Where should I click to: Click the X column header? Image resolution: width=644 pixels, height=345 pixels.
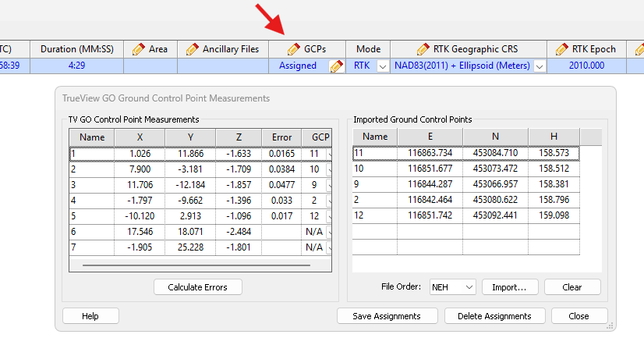coord(140,137)
